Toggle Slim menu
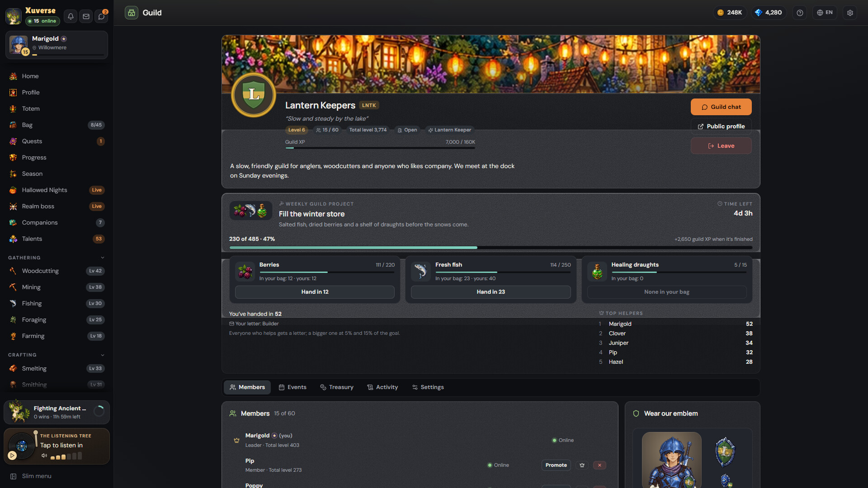The height and width of the screenshot is (488, 868). [57, 476]
